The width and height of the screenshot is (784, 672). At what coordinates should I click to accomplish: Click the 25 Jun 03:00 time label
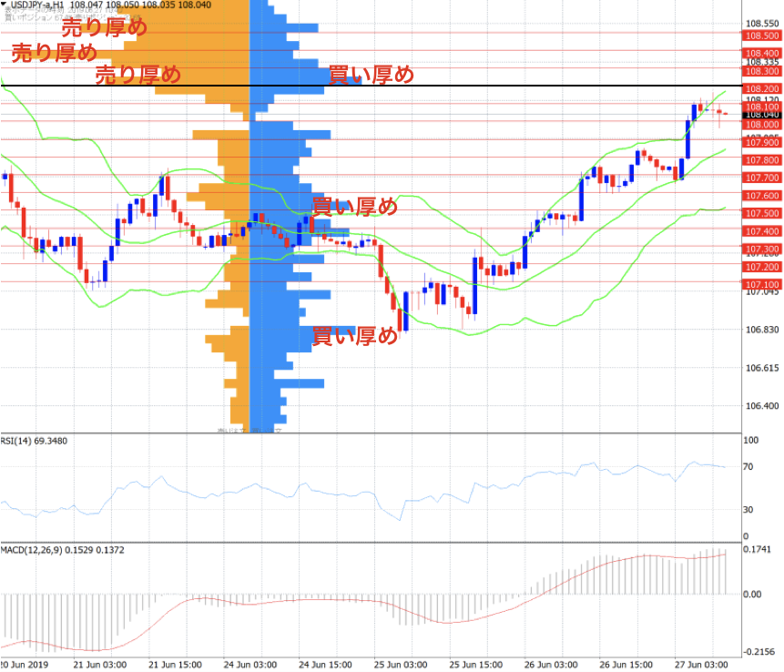(x=401, y=665)
